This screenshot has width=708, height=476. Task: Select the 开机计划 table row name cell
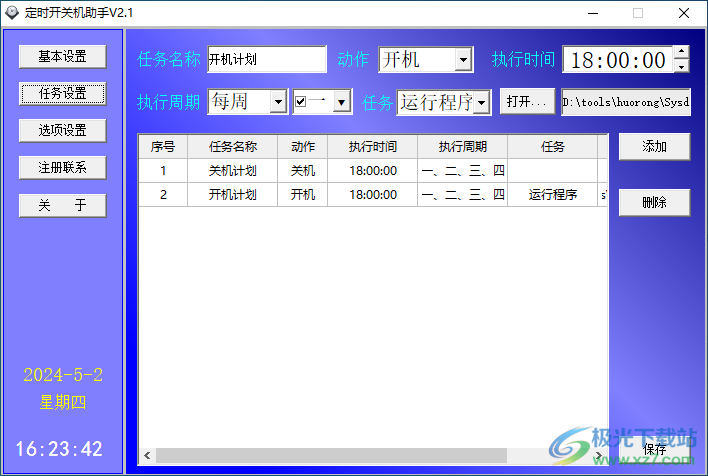click(x=233, y=195)
